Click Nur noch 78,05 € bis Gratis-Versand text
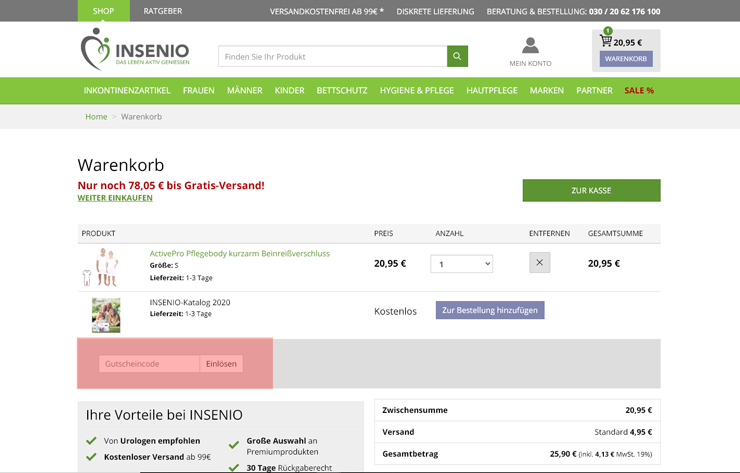The image size is (740, 473). tap(171, 186)
